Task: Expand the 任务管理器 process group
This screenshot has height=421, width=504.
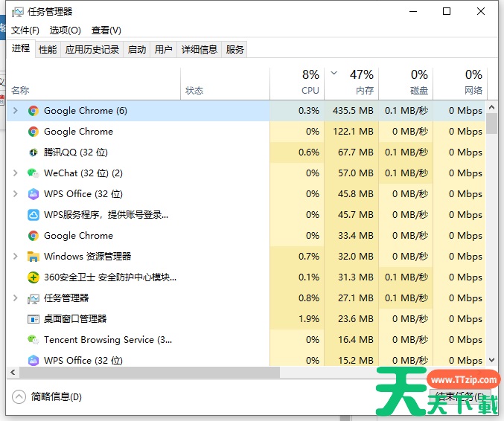Action: point(15,298)
